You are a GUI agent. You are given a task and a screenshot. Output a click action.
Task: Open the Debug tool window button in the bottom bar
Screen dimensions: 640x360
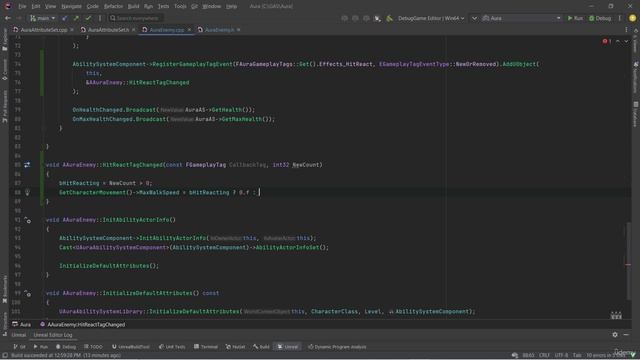tap(66, 347)
